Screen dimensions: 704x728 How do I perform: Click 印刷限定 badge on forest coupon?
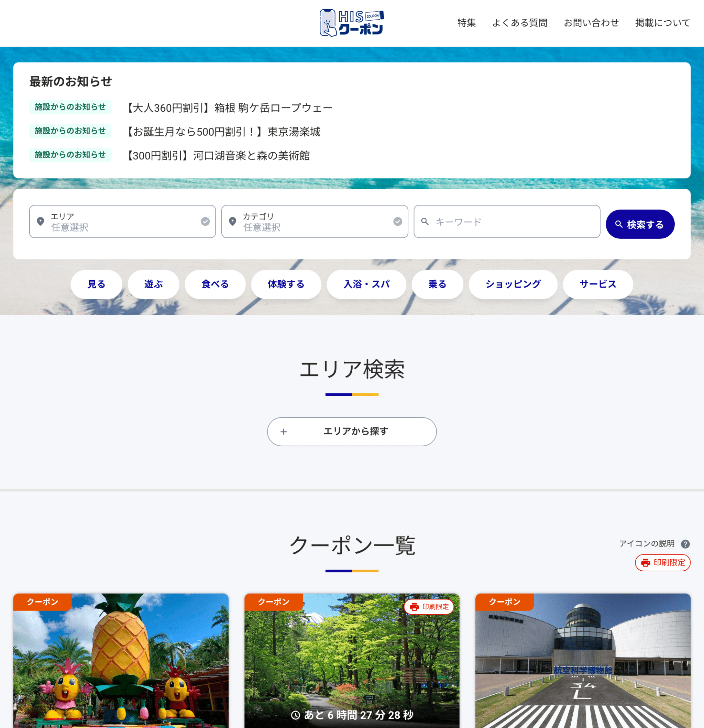click(429, 606)
